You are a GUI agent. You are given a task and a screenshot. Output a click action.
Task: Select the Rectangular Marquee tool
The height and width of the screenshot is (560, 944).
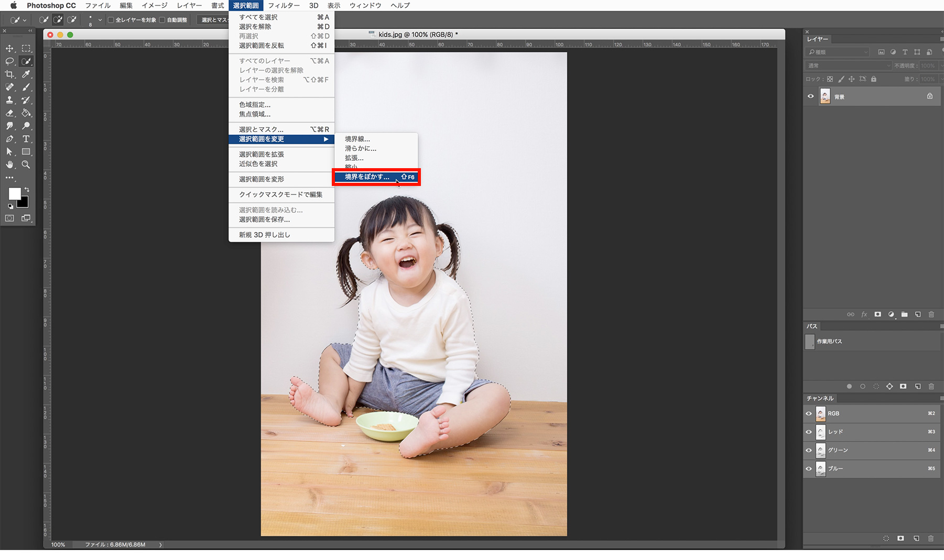26,48
